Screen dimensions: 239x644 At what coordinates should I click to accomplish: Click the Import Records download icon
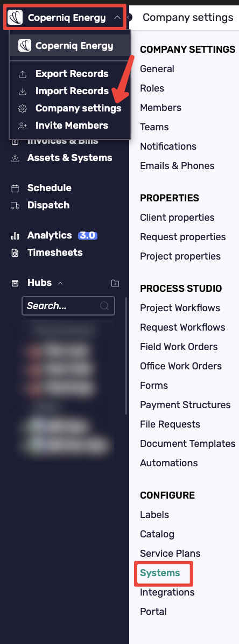click(x=23, y=91)
